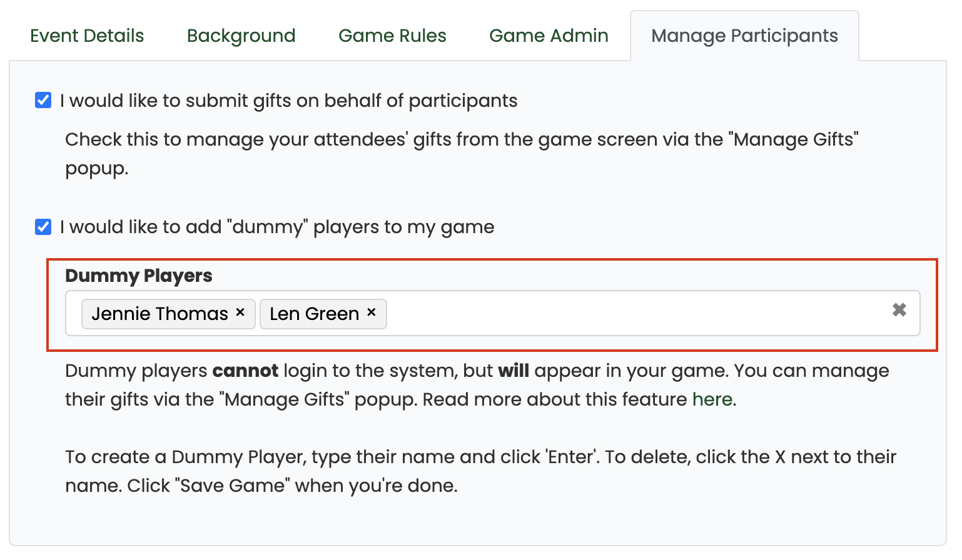The height and width of the screenshot is (560, 962).
Task: Click the 'Dummy players cannot login' note
Action: [x=477, y=385]
